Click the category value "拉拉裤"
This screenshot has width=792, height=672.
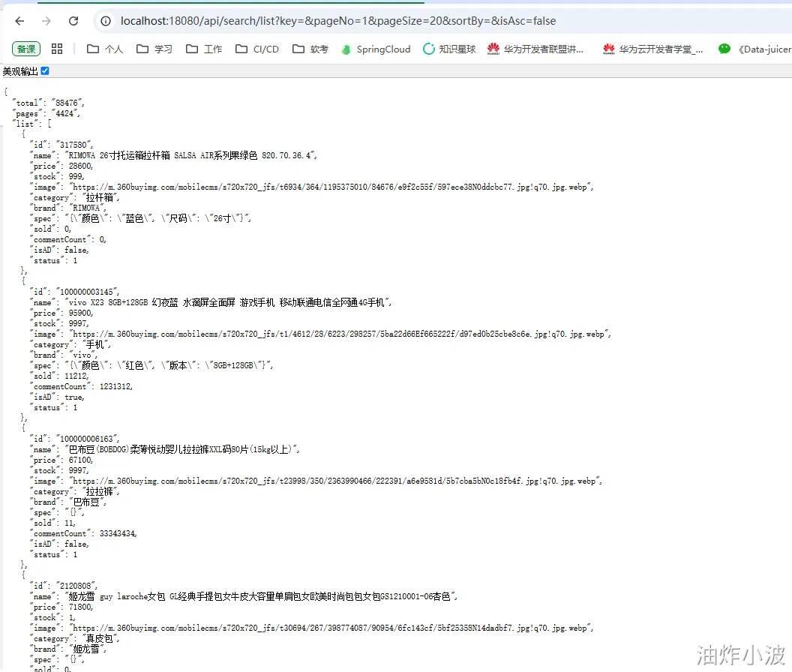[x=100, y=491]
